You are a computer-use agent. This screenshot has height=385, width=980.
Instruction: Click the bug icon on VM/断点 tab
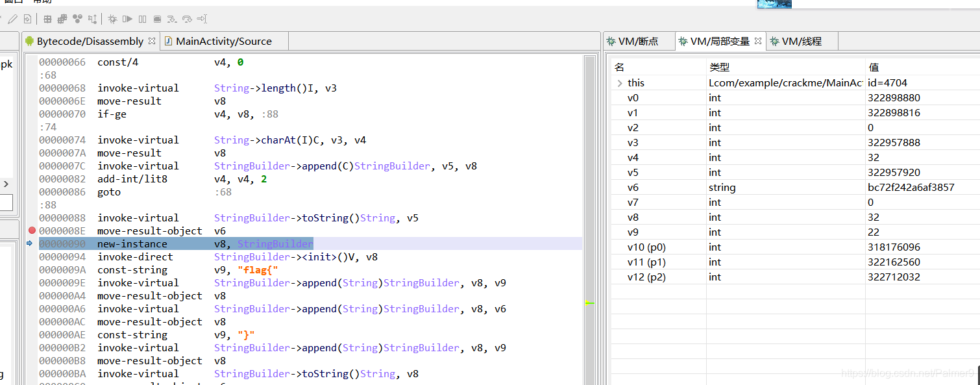[611, 41]
